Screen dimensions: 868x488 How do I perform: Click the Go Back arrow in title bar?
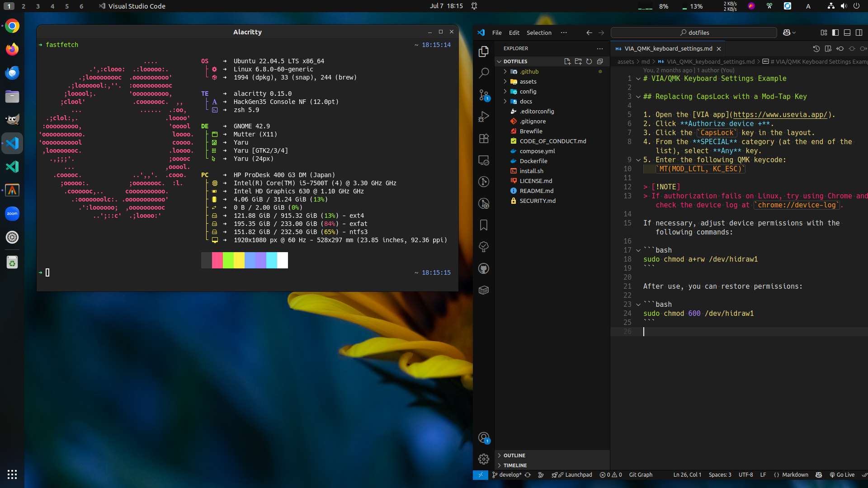pos(589,33)
